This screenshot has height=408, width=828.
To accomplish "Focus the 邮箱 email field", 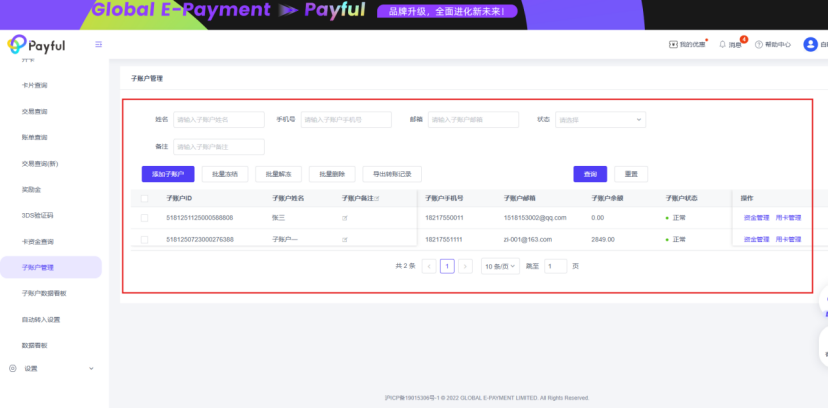I will point(474,120).
